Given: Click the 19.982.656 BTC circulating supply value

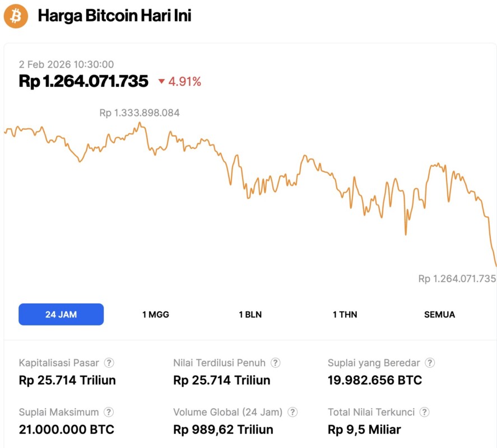Looking at the screenshot, I should [x=374, y=381].
